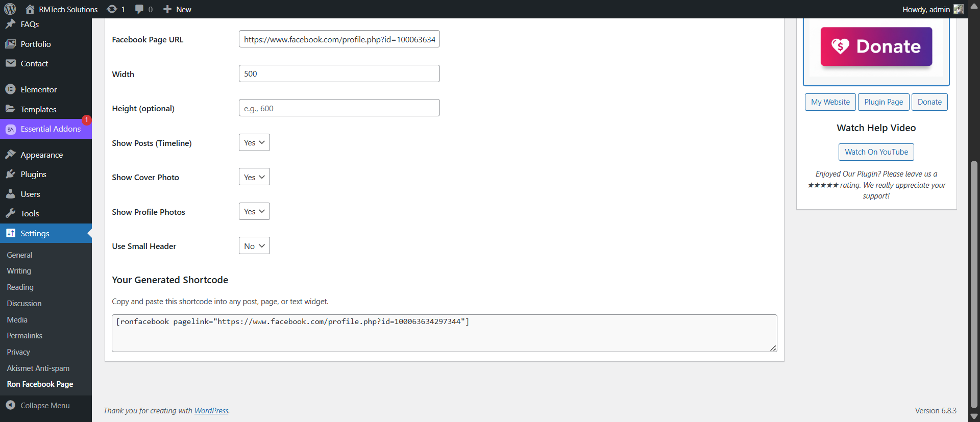Click the Essential Addons logo icon
The width and height of the screenshot is (980, 422).
point(10,129)
